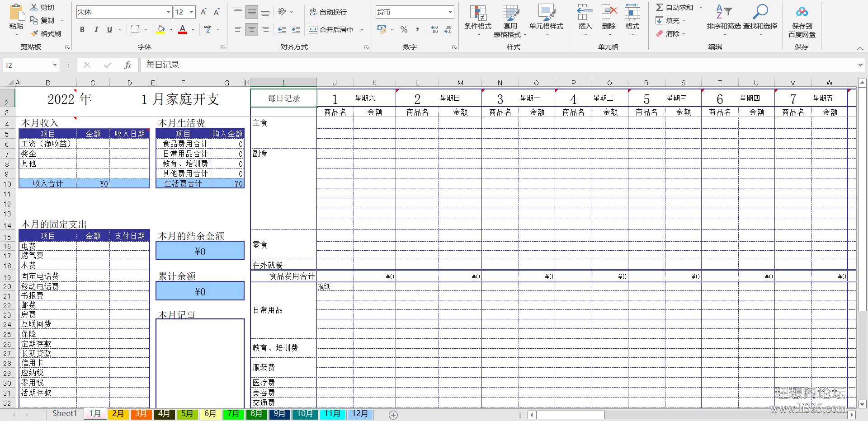868x421 pixels.
Task: Click the Insert Function fx icon
Action: (x=127, y=65)
